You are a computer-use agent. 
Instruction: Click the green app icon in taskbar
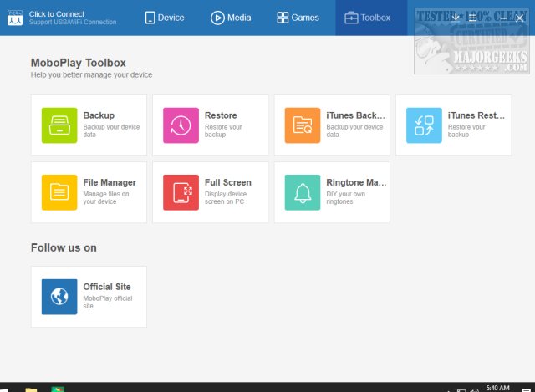(58, 389)
